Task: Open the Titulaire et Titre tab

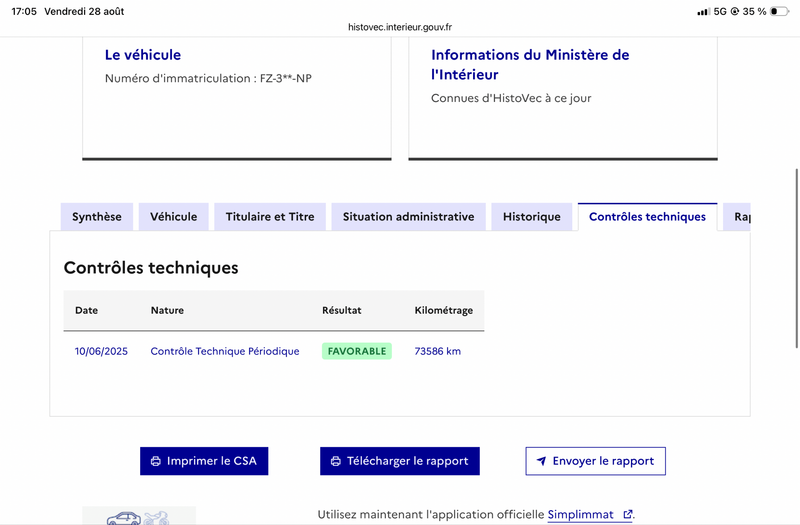Action: tap(270, 217)
